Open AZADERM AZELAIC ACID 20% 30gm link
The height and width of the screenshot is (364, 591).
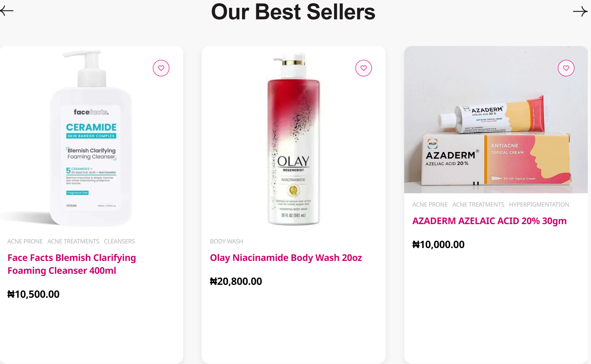click(x=489, y=221)
